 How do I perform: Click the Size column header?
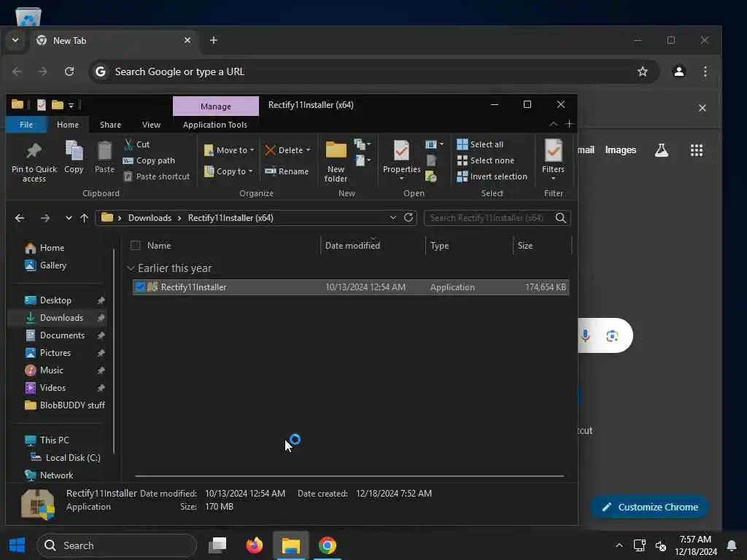click(525, 246)
